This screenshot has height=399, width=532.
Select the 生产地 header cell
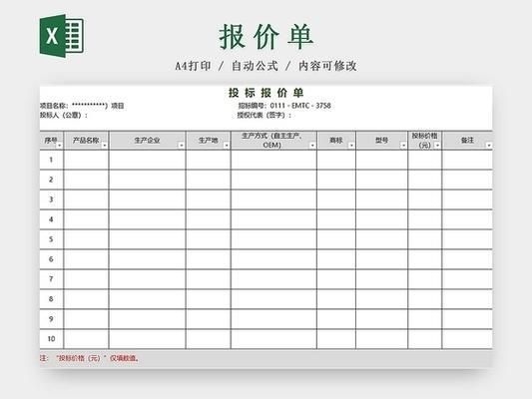(209, 140)
